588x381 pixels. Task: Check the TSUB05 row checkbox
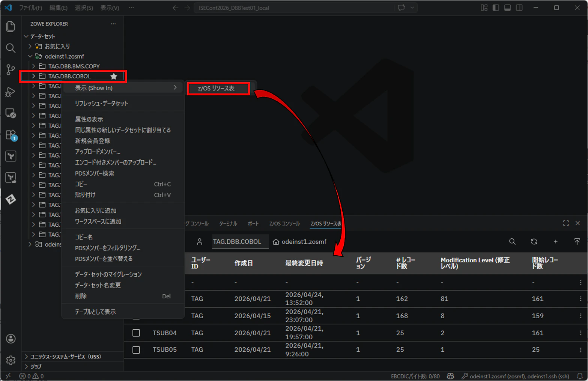click(x=136, y=350)
